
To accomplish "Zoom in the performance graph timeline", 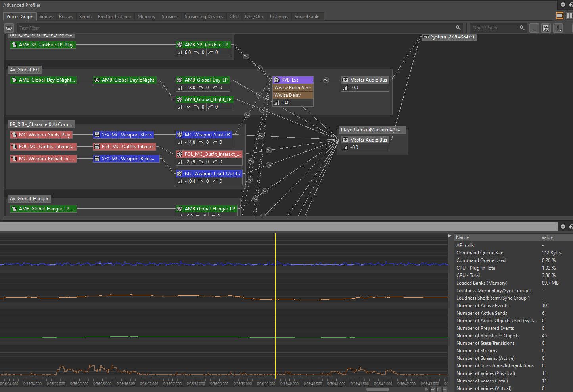I will 433,389.
